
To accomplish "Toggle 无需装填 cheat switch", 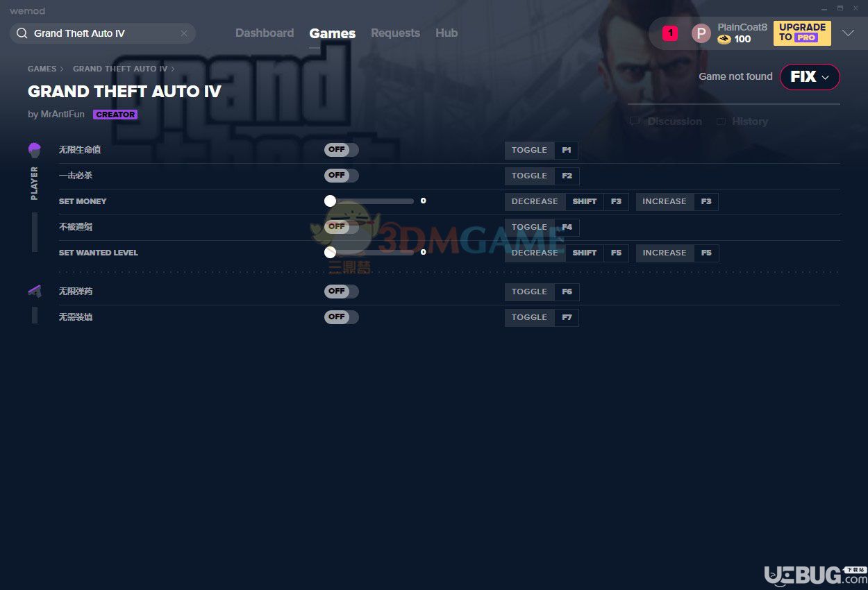I will click(342, 317).
